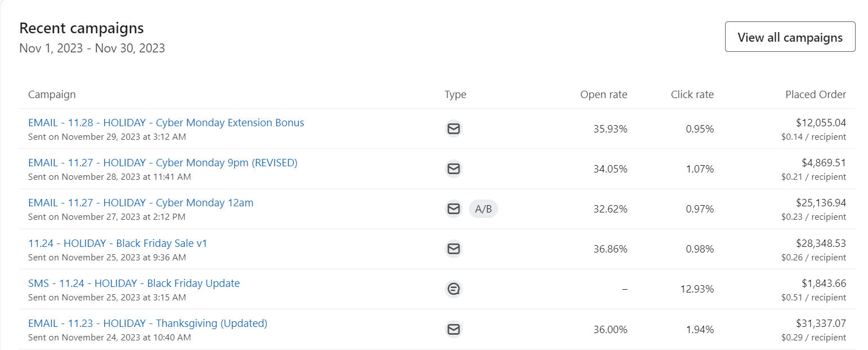Click the Type column header
Viewport: 868px width, 350px height.
coord(455,95)
